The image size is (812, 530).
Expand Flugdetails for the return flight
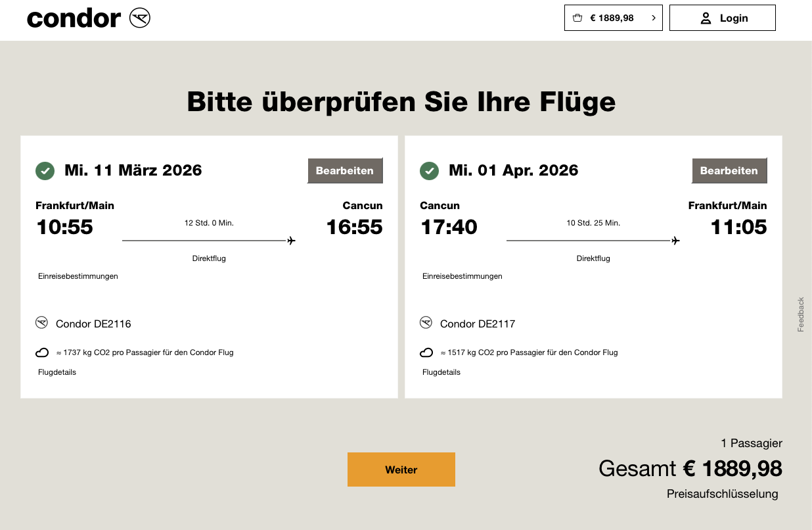point(441,372)
